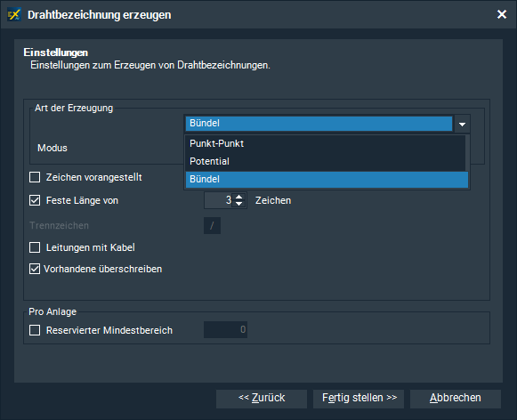Uncheck Vorhandene überschreiben option

pos(35,269)
